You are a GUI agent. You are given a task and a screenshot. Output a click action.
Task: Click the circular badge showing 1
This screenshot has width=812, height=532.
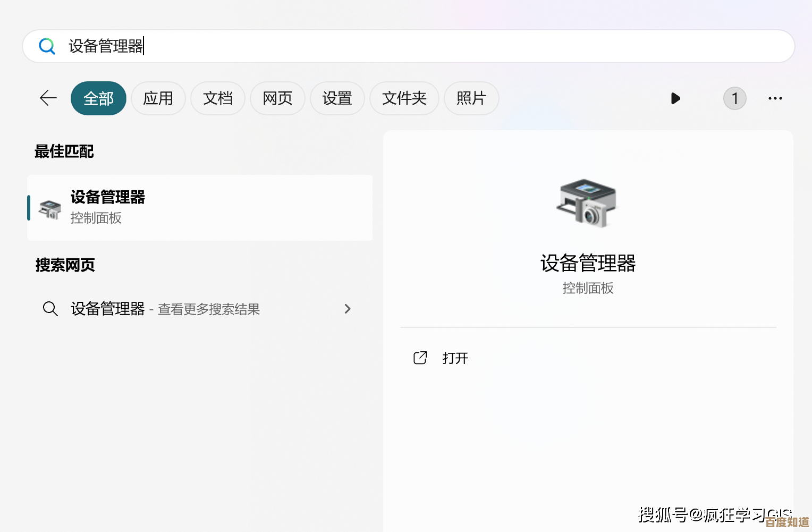coord(734,98)
